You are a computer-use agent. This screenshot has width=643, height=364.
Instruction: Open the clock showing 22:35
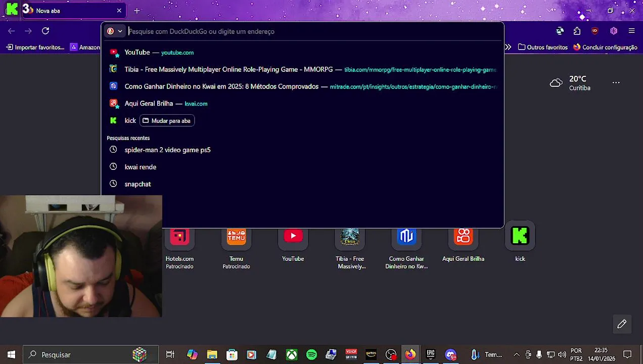[601, 354]
